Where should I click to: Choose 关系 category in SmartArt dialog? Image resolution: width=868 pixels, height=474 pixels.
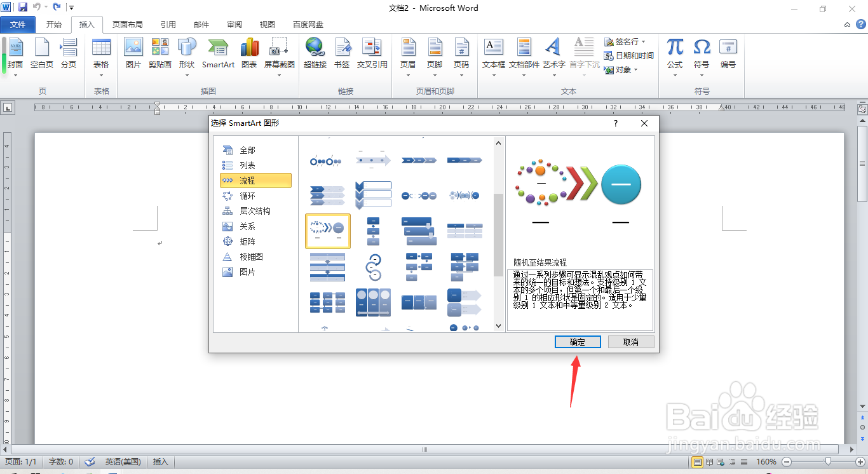(255, 226)
